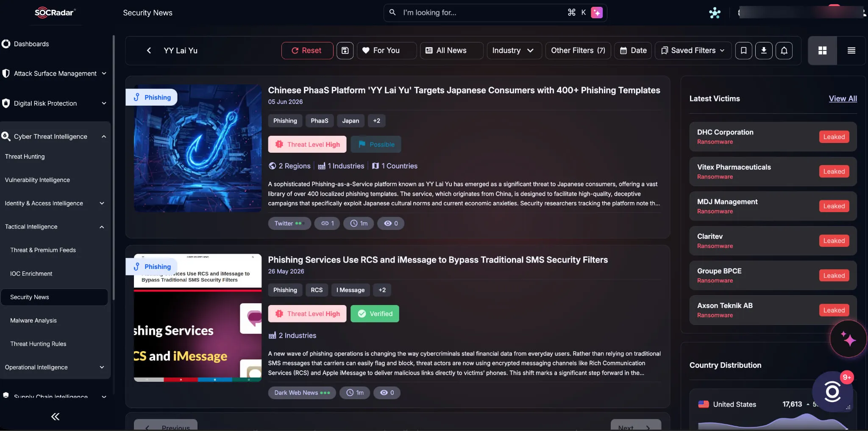Image resolution: width=868 pixels, height=431 pixels.
Task: Open Threat & Premium Feeds
Action: 43,250
